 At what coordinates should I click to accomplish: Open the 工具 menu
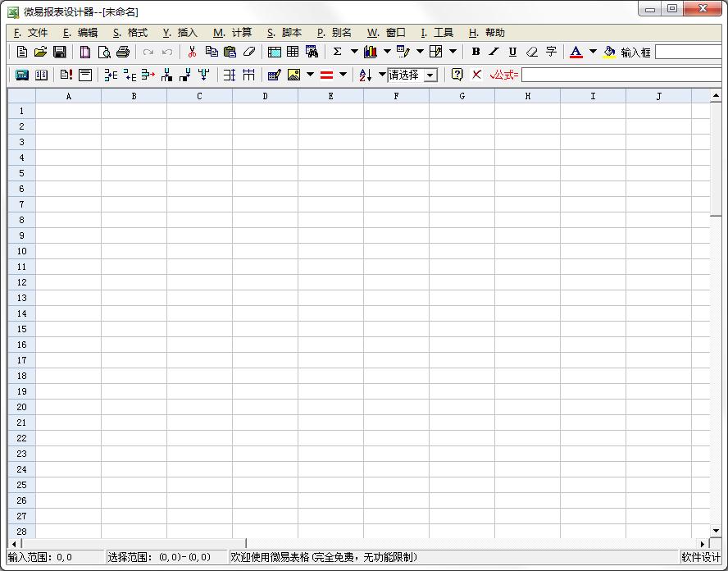(x=437, y=33)
